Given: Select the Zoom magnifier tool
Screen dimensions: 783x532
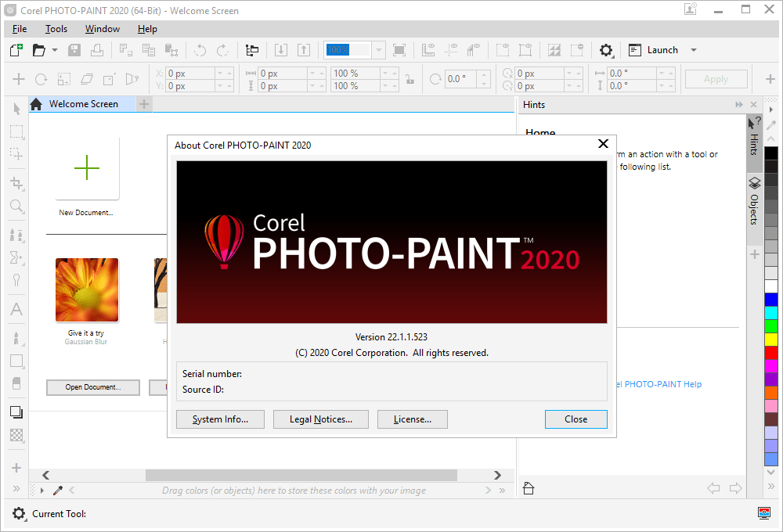Looking at the screenshot, I should [x=16, y=206].
